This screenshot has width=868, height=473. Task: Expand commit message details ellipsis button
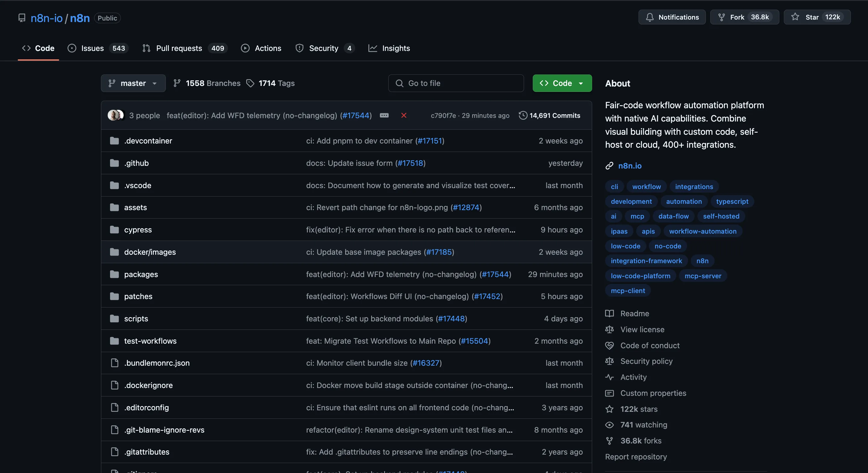click(x=384, y=115)
